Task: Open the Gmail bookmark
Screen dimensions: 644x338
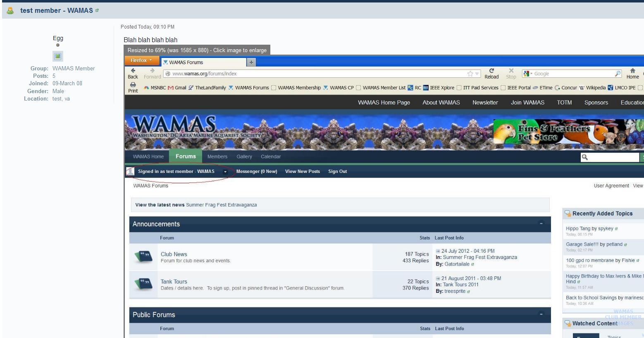Action: pyautogui.click(x=177, y=88)
